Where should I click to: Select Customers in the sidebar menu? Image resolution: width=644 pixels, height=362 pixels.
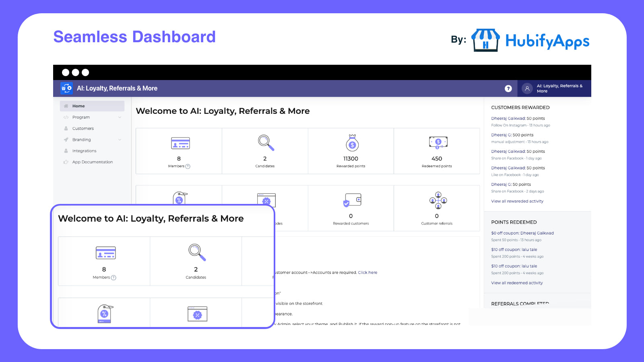(83, 128)
